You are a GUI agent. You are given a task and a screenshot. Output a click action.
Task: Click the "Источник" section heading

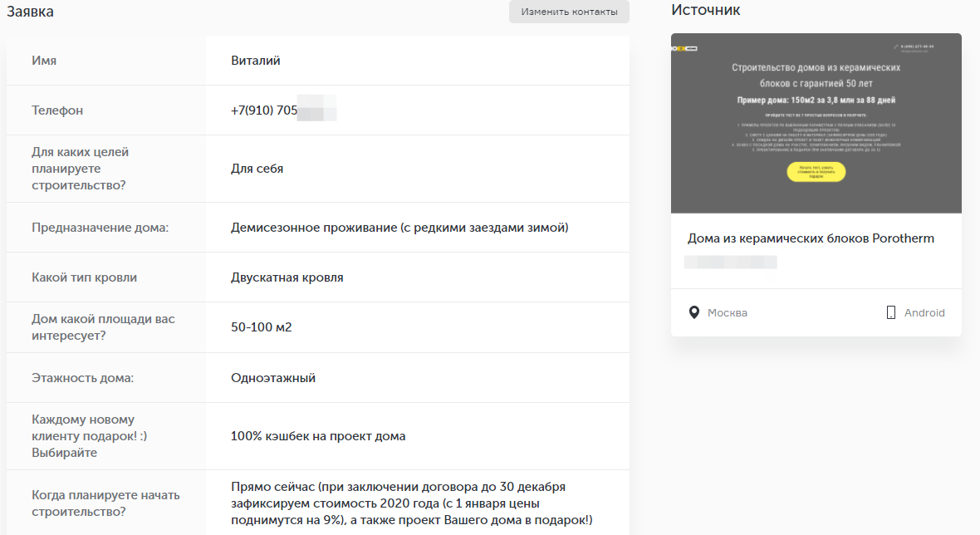coord(705,10)
